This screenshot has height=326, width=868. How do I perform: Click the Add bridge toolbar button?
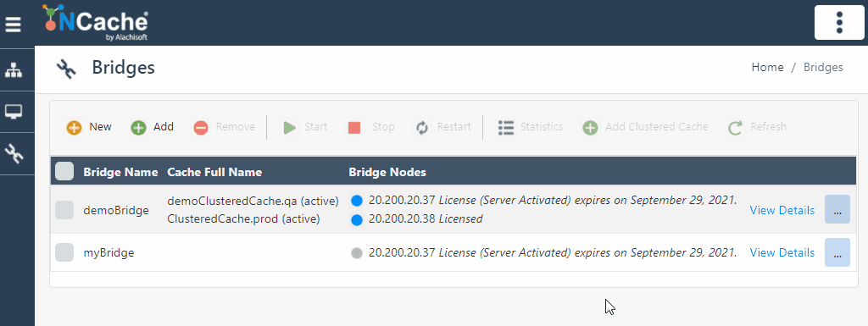(x=153, y=127)
